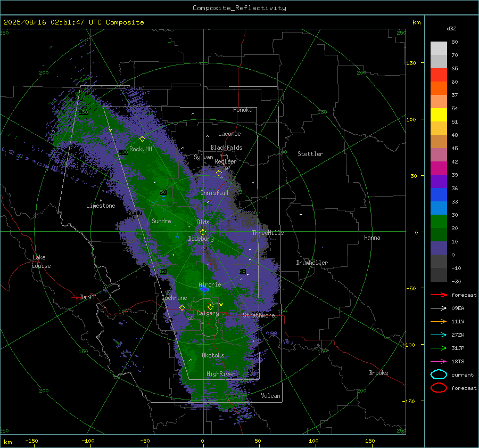Click the yellow radar-center diamond above Didsbury
The image size is (479, 448).
203,232
